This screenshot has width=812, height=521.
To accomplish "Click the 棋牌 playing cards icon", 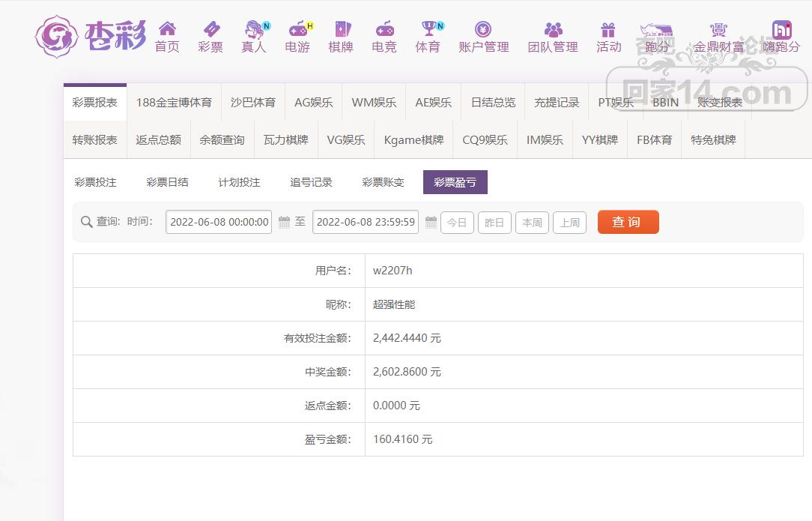I will [341, 29].
